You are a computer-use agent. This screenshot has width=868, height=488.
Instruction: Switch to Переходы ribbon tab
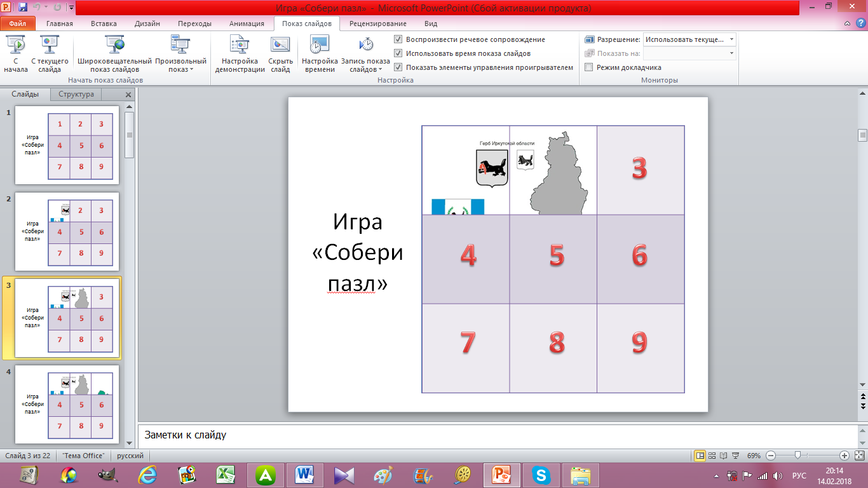coord(194,24)
